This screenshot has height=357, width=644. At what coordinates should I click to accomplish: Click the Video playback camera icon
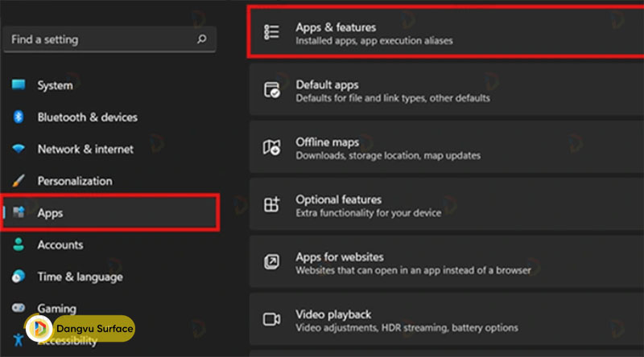click(272, 320)
